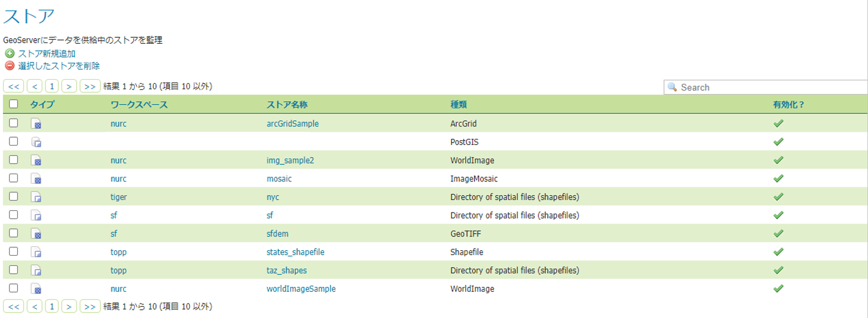Check the box for img_sample2 row
This screenshot has height=318, width=868.
[14, 160]
